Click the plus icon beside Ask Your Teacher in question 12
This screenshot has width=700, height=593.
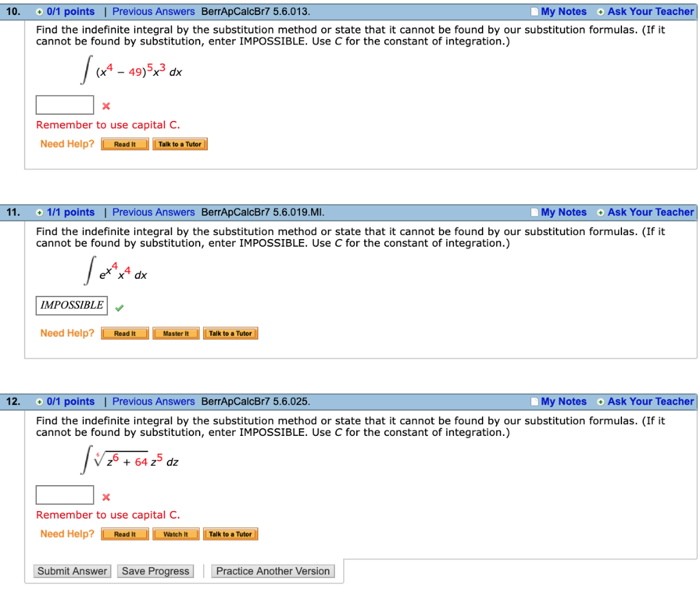(x=601, y=401)
